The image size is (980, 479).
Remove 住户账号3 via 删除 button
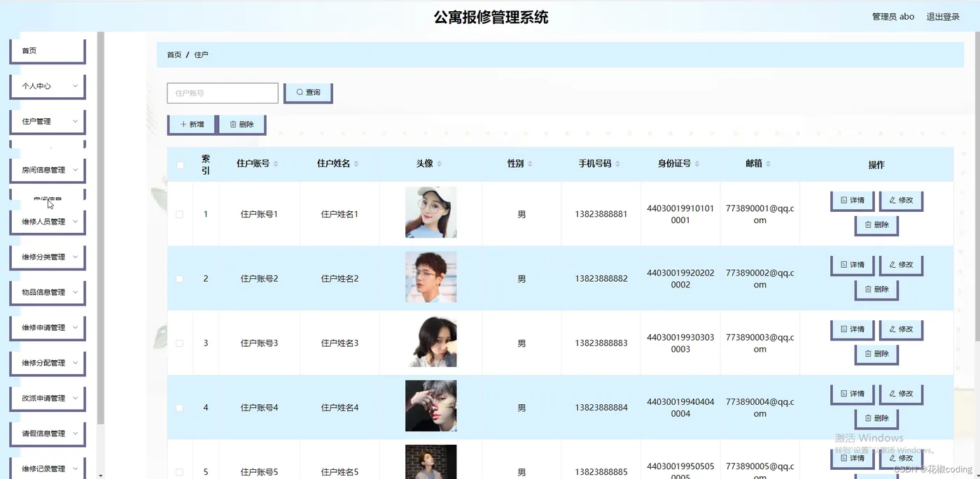[876, 354]
